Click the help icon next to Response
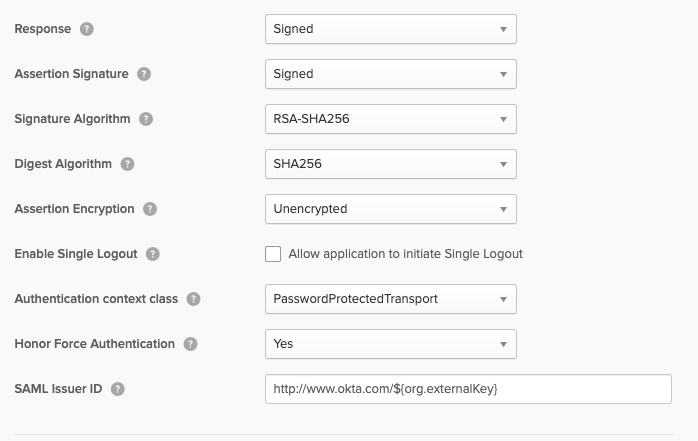 pyautogui.click(x=87, y=29)
